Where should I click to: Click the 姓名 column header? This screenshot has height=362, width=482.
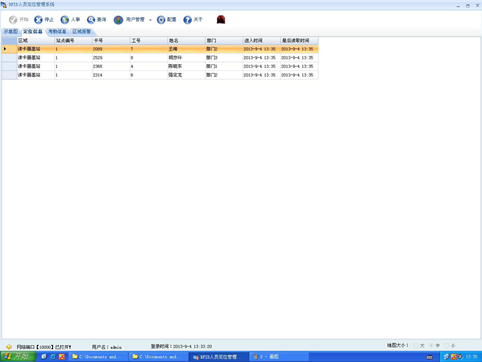pyautogui.click(x=186, y=41)
